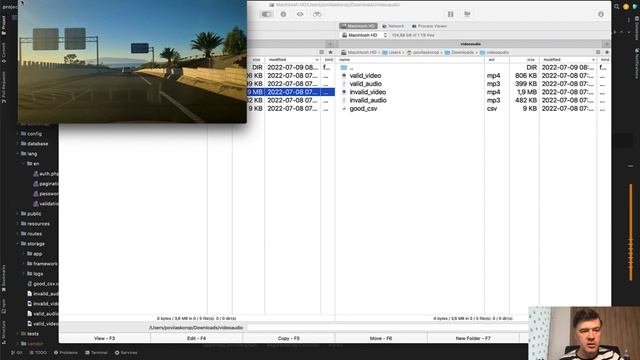Screen dimensions: 640x360
Task: Click the folder sync icon in toolbar
Action: pyautogui.click(x=467, y=14)
